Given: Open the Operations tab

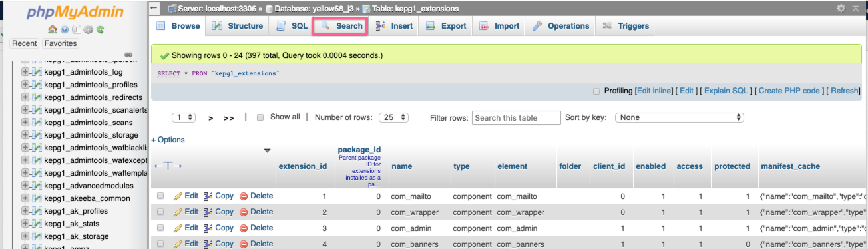Looking at the screenshot, I should [x=561, y=26].
